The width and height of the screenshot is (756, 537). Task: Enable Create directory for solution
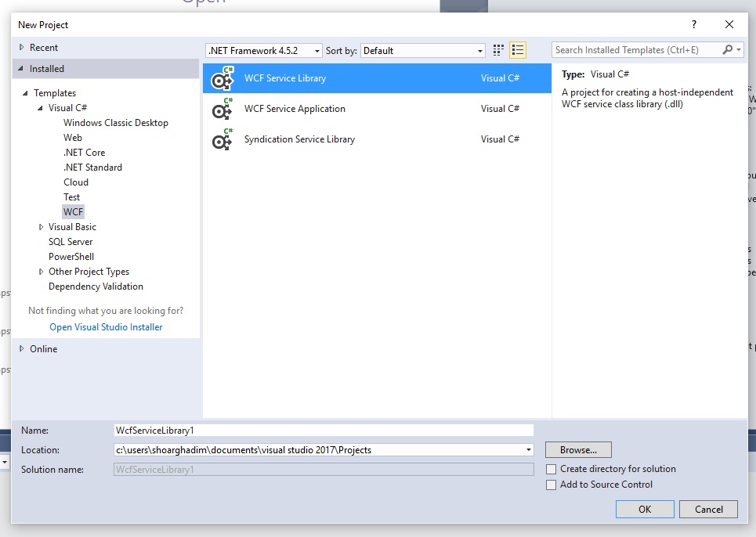[x=551, y=469]
